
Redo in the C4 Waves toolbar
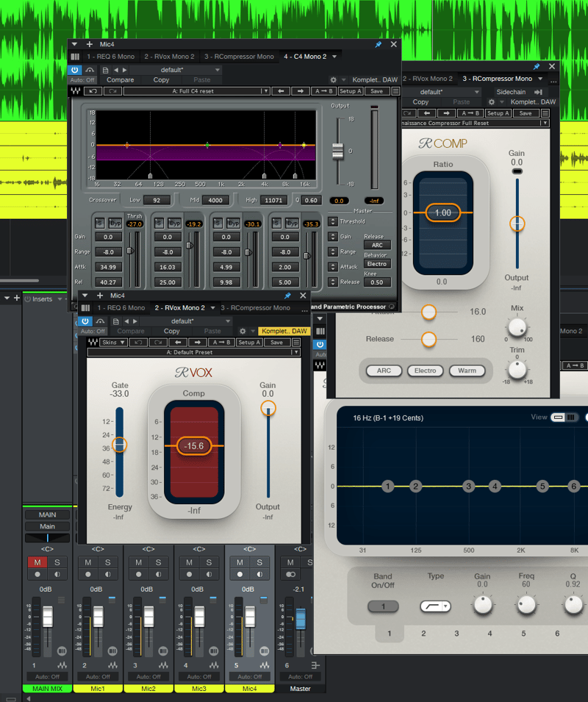pyautogui.click(x=112, y=91)
